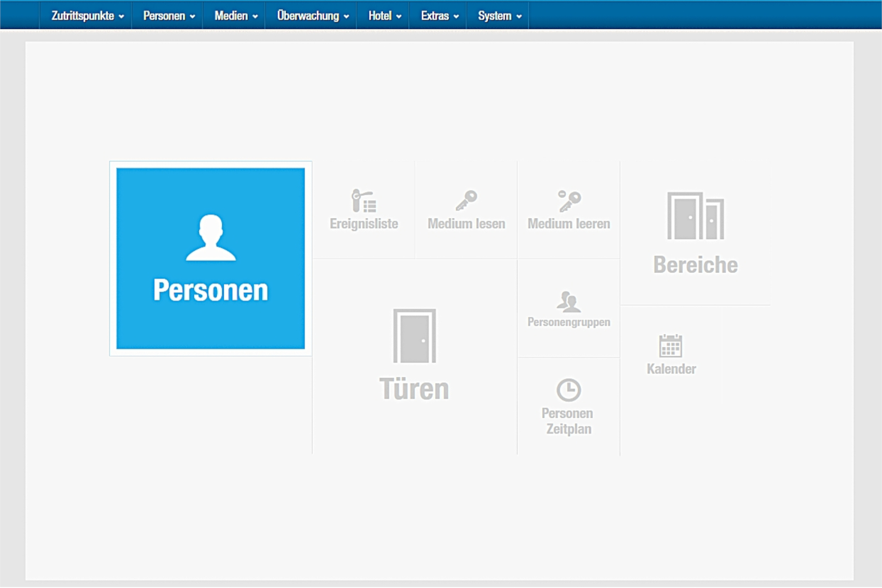Open the Personen Zeitplan clock icon
Screen dimensions: 882x588
pos(569,390)
